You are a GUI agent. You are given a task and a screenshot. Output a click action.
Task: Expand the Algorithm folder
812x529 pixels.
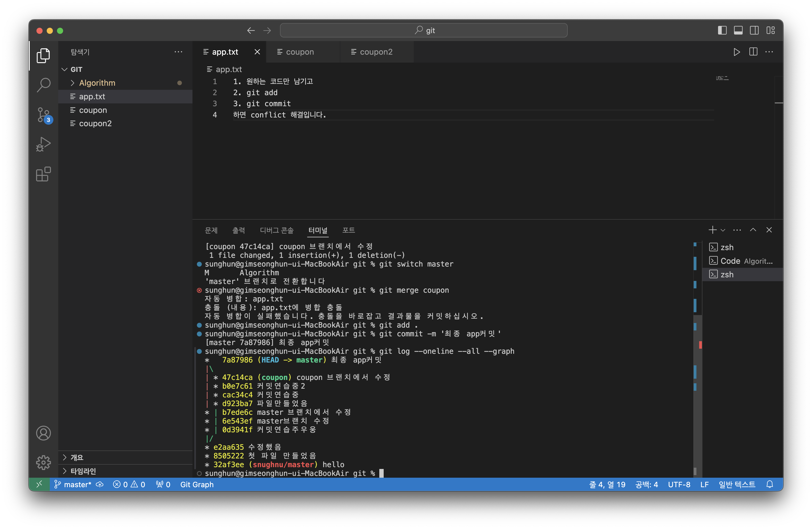[x=97, y=83]
